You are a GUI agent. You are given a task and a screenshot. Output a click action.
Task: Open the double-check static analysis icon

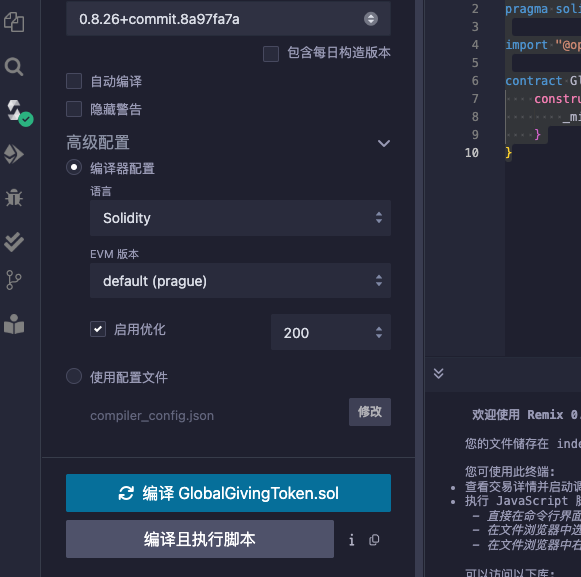[14, 242]
